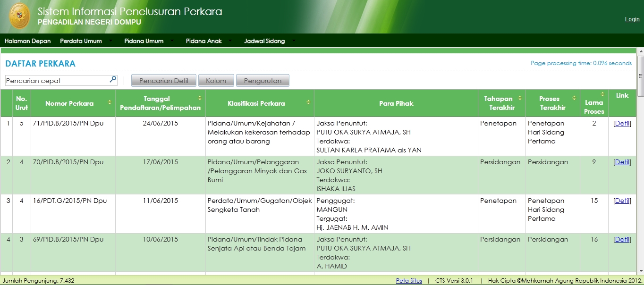Open the Pidana Anak menu

204,41
